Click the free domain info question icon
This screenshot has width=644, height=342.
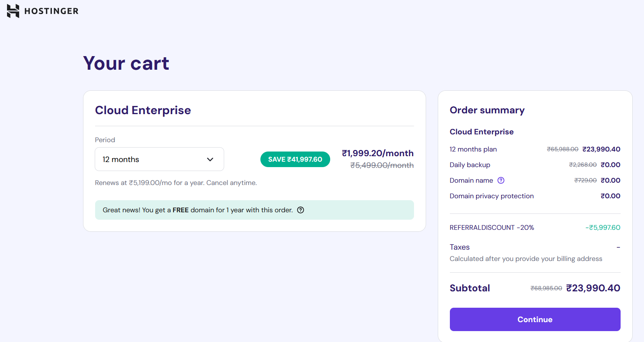301,210
